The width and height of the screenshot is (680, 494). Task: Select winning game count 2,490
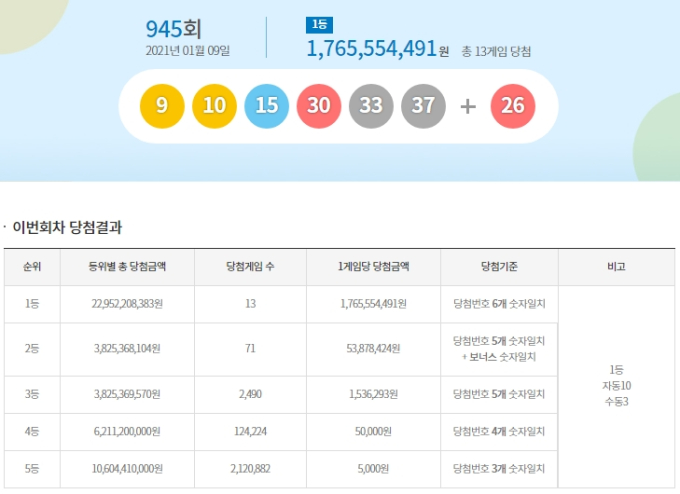(250, 394)
